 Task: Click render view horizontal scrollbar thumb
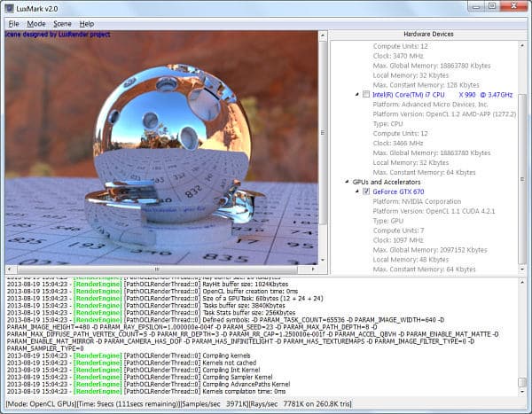pyautogui.click(x=157, y=269)
